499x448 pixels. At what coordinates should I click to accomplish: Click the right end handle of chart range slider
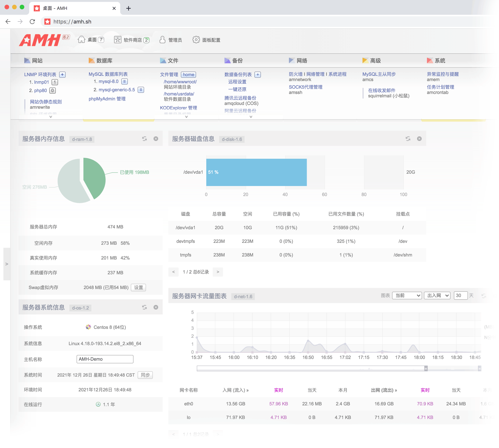(x=480, y=369)
